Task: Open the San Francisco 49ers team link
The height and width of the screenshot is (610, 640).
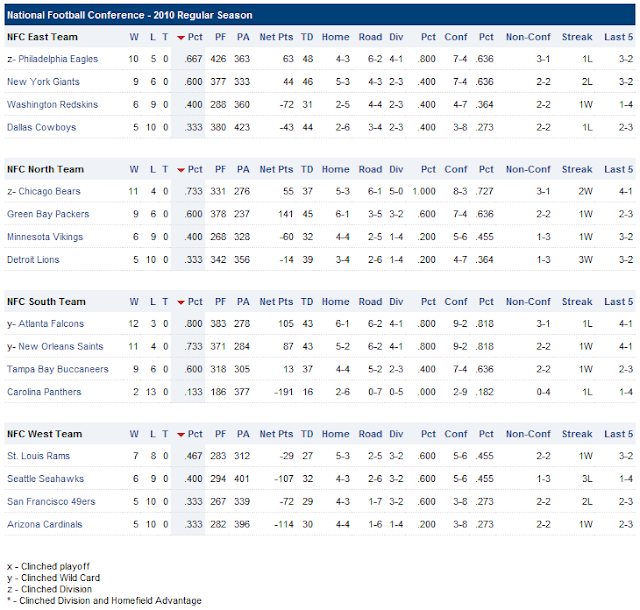Action: pos(51,501)
